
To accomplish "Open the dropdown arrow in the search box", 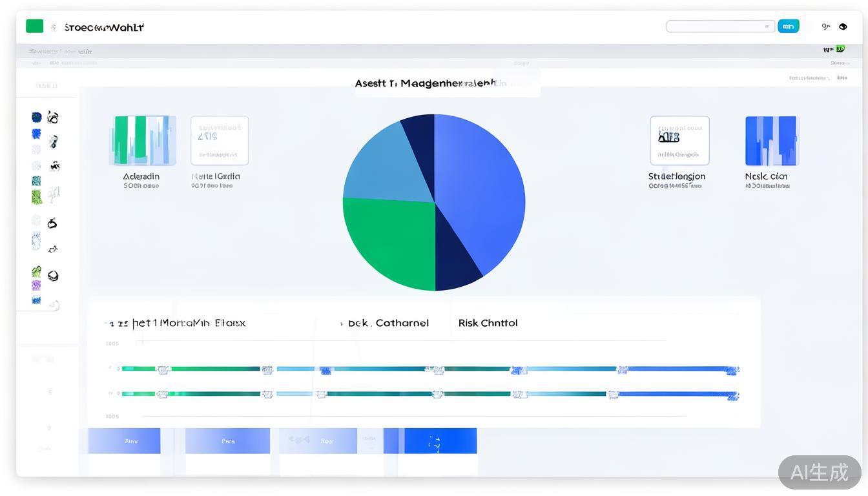I will pyautogui.click(x=767, y=26).
